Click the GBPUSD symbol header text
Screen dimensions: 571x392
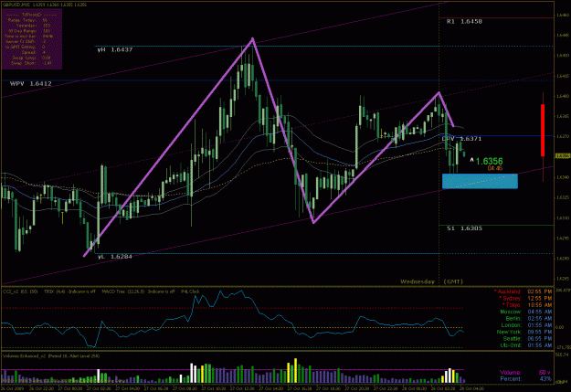coord(45,5)
